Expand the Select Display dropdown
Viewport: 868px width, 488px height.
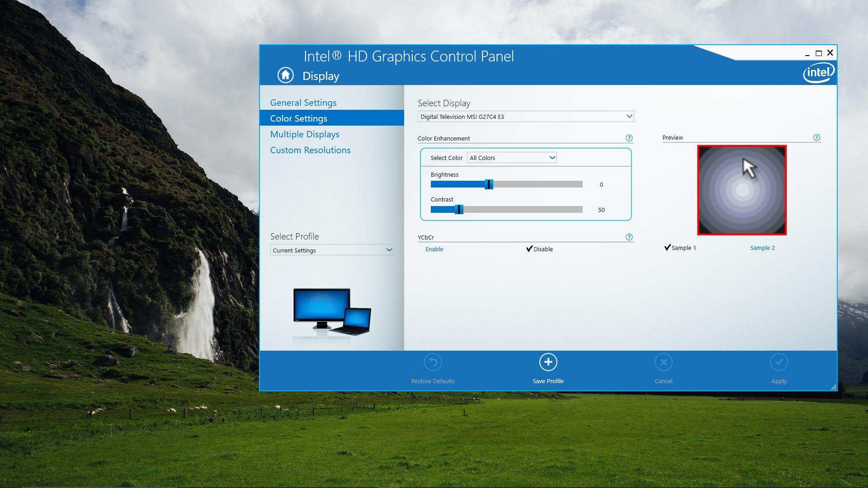526,117
